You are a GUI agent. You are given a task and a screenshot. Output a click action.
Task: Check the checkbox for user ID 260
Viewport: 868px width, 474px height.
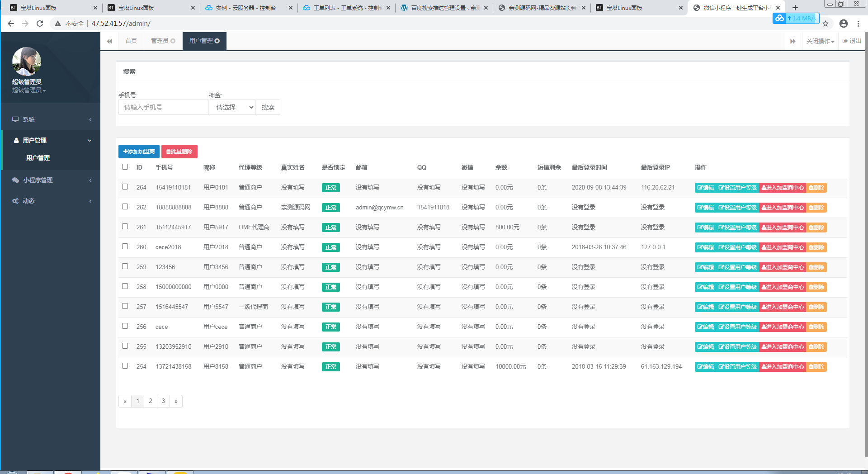125,246
